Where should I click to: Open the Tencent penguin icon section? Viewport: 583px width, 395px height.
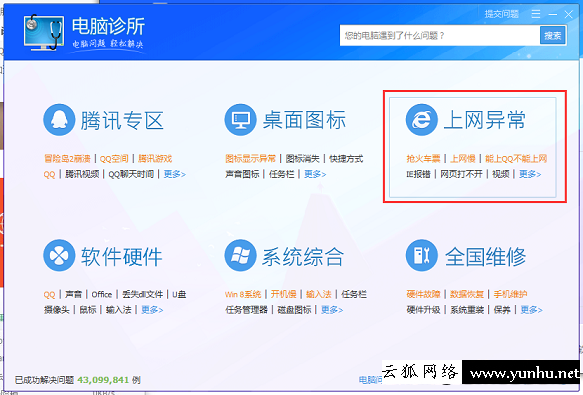coord(59,120)
